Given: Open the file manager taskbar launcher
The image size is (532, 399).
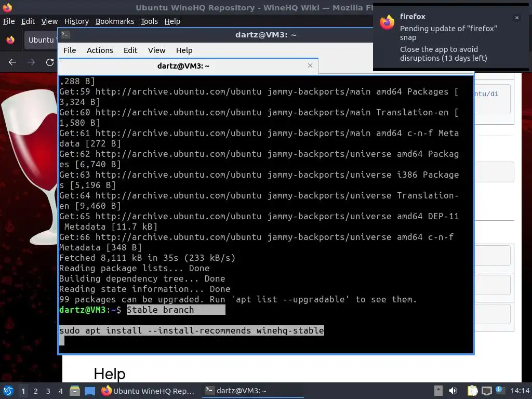Looking at the screenshot, I should [75, 391].
